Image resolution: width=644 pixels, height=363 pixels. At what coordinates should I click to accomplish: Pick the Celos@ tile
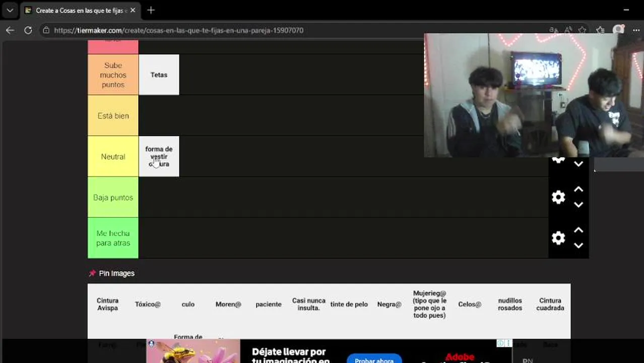click(x=470, y=304)
